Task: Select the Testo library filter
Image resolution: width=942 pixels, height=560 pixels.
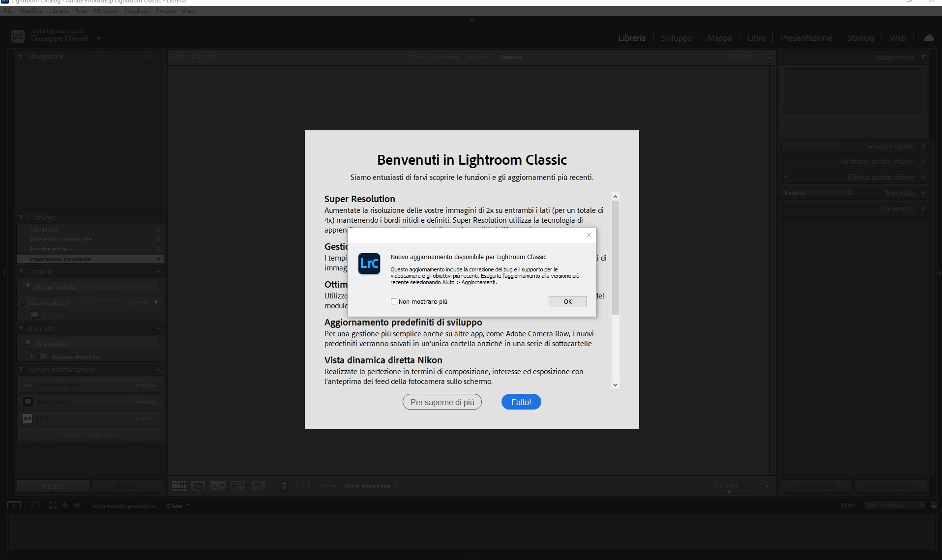Action: click(x=419, y=57)
